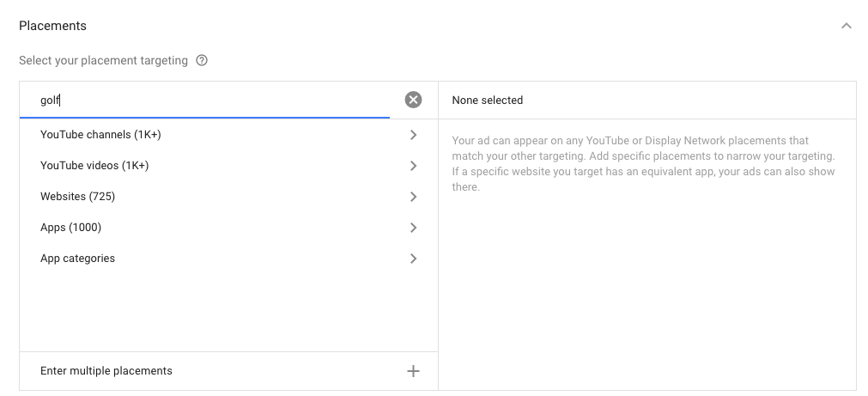This screenshot has height=396, width=868.
Task: Browse App categories
Action: point(77,259)
